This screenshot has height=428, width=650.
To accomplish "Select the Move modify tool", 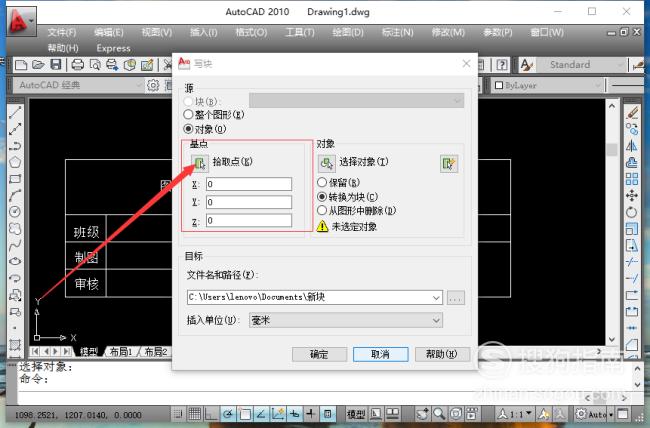I will [632, 195].
